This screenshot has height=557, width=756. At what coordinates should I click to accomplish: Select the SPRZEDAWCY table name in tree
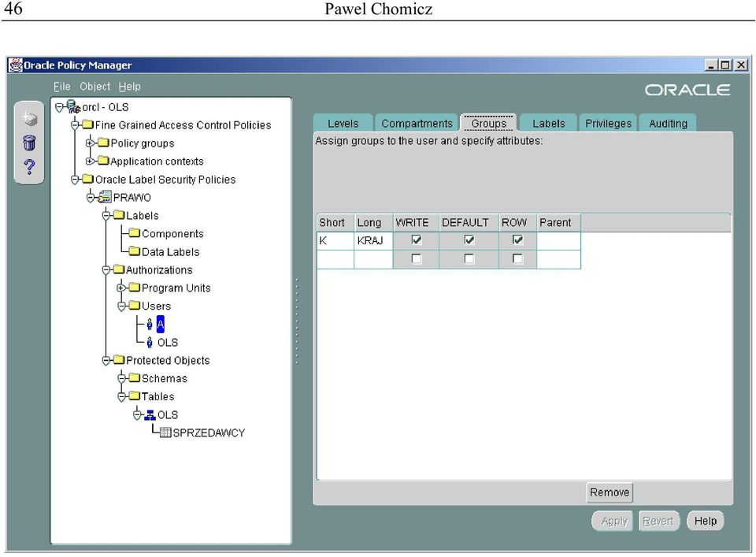209,433
